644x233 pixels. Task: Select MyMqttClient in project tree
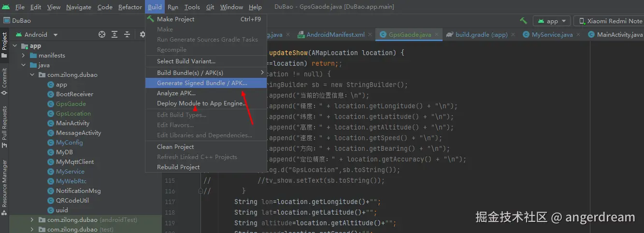[75, 162]
